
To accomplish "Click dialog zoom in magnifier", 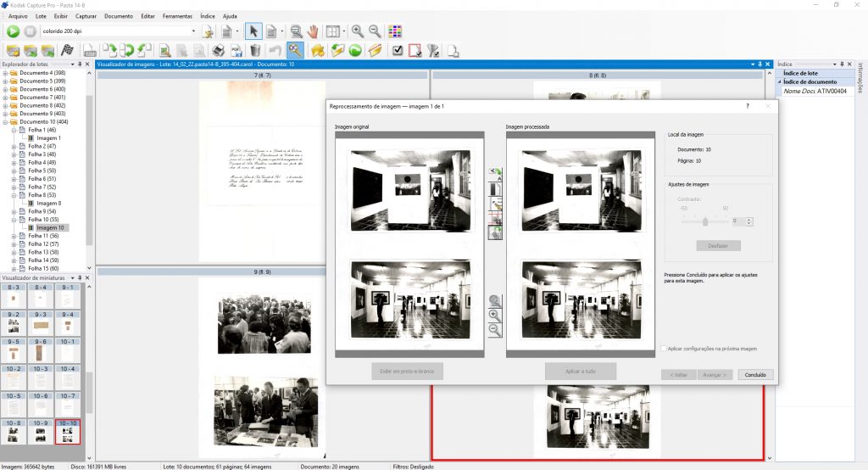I will [495, 316].
